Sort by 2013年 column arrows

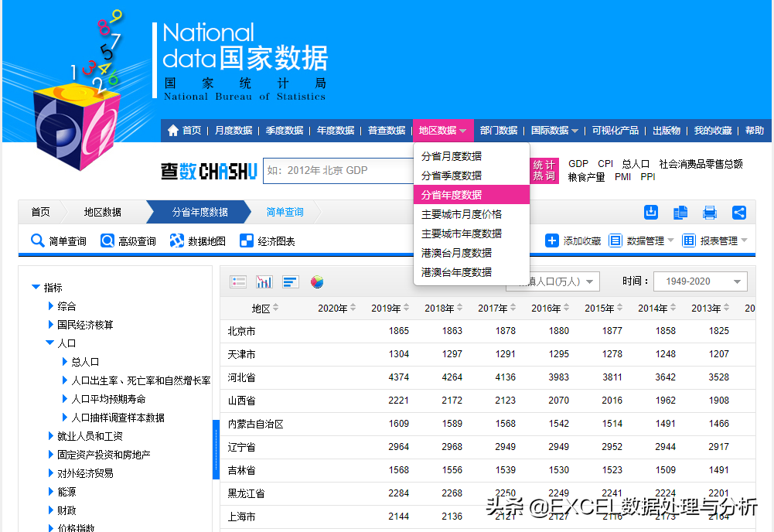726,308
